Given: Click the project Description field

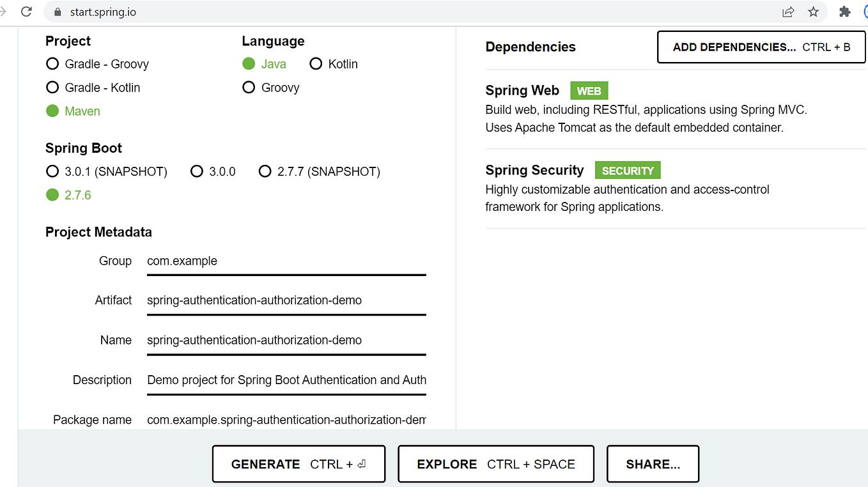Looking at the screenshot, I should point(286,380).
